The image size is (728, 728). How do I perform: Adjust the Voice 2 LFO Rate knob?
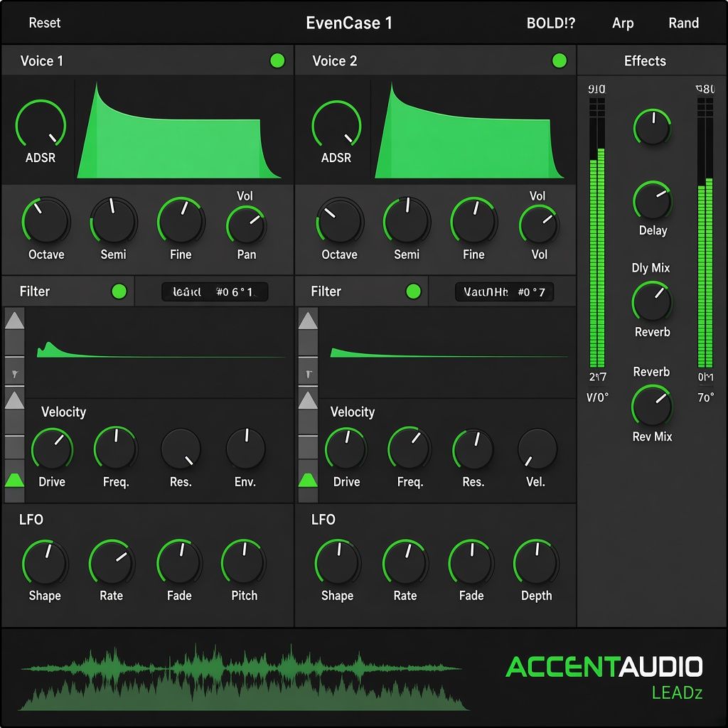(x=405, y=562)
